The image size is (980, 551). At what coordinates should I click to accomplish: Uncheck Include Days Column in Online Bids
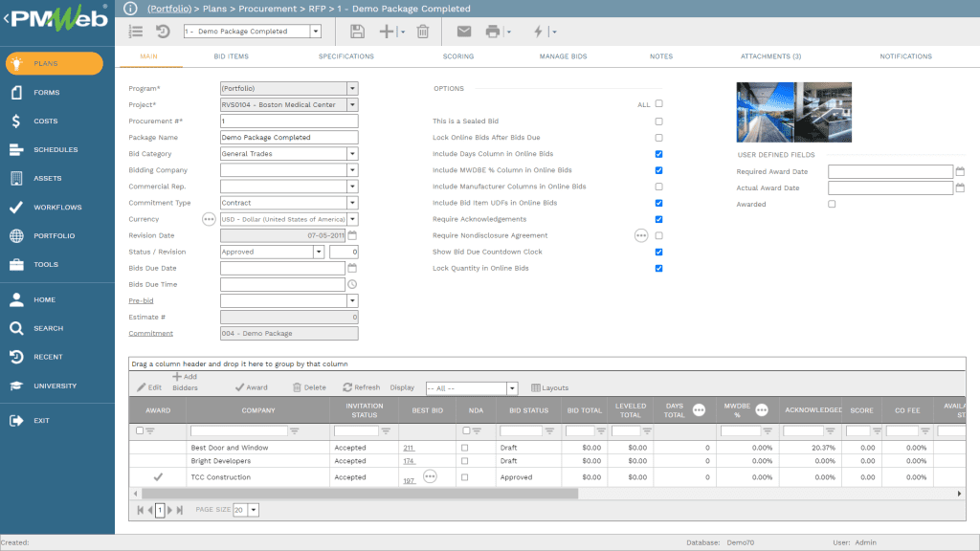point(658,154)
